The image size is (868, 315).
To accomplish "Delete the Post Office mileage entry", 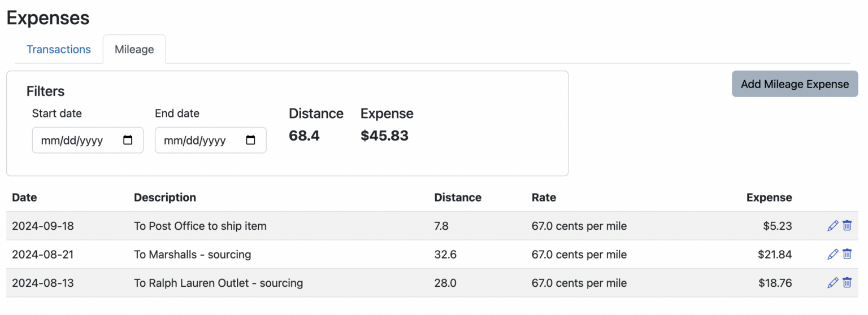I will 847,226.
